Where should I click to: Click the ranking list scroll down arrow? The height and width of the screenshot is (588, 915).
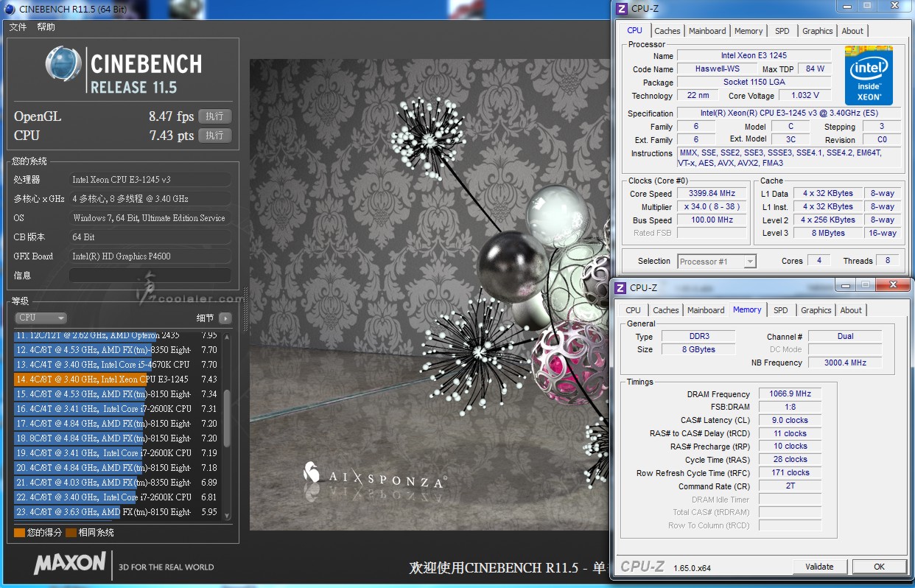click(226, 516)
